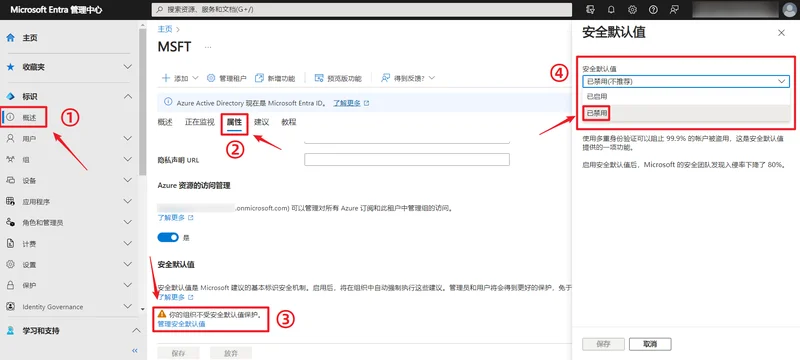The image size is (800, 360).
Task: Switch to the 建议 tab
Action: click(x=261, y=122)
